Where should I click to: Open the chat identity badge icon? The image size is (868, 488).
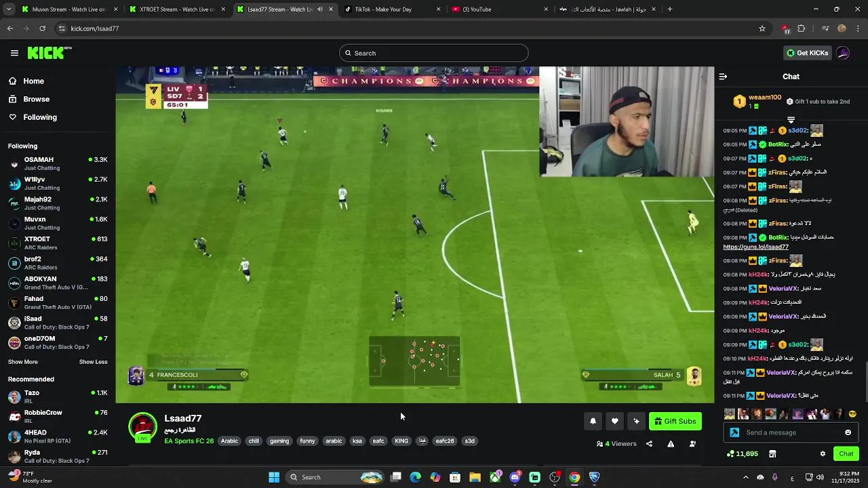[734, 432]
